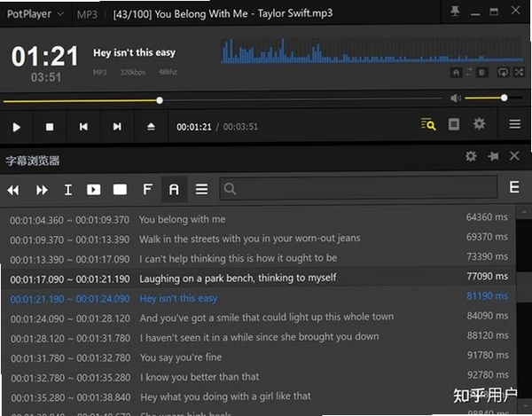
Task: Click the 81190 ms offset value
Action: point(487,296)
